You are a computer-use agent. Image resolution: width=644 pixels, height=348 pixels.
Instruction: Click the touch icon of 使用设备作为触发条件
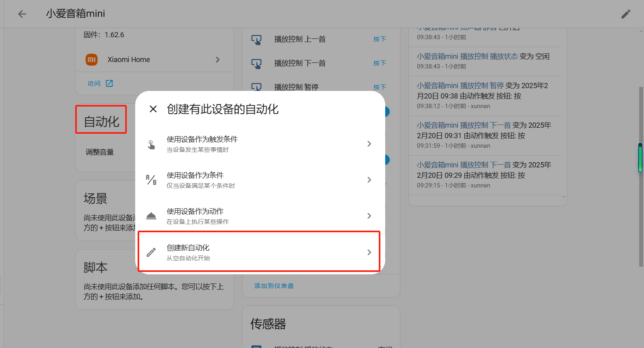point(151,144)
